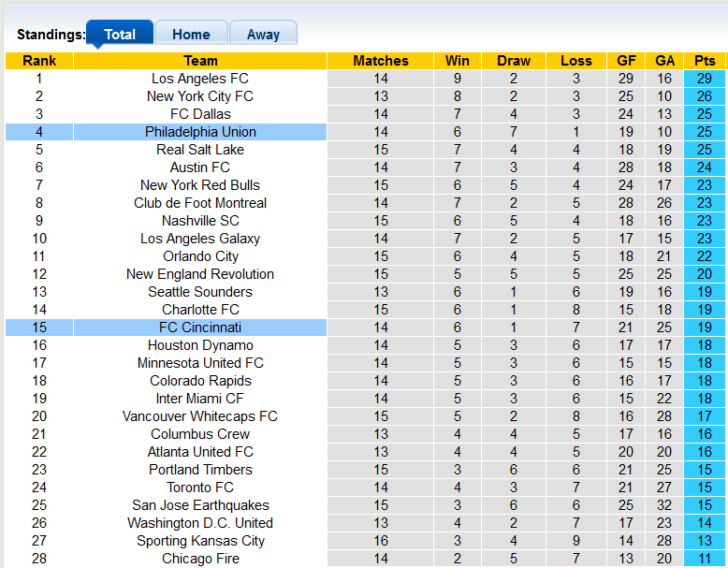Image resolution: width=728 pixels, height=568 pixels.
Task: Click the Philadelphia Union team name
Action: [200, 132]
